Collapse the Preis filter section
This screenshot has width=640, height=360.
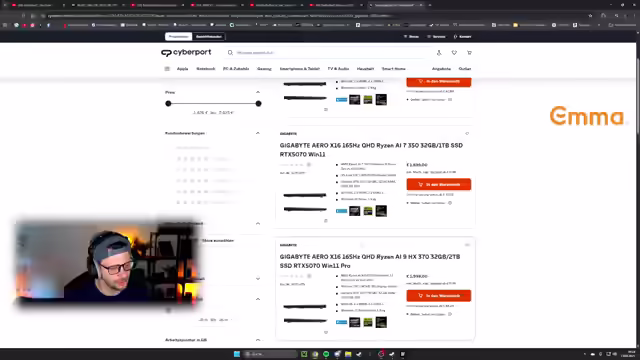(x=258, y=92)
